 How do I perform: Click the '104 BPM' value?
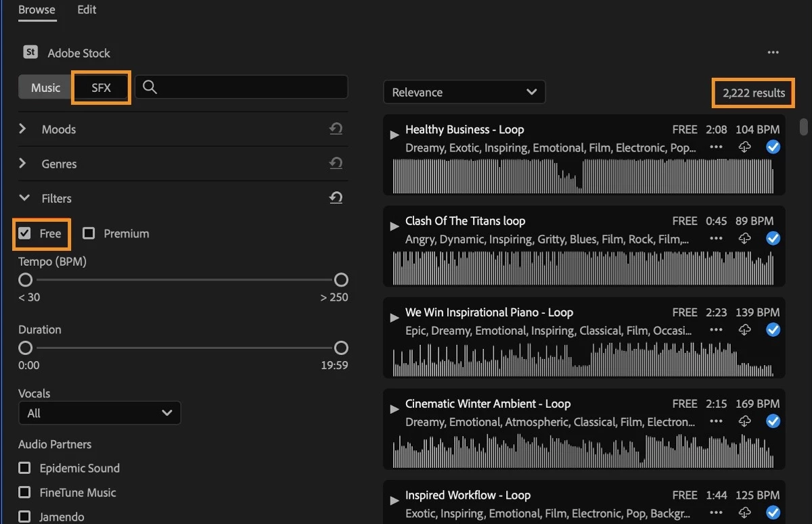click(757, 129)
